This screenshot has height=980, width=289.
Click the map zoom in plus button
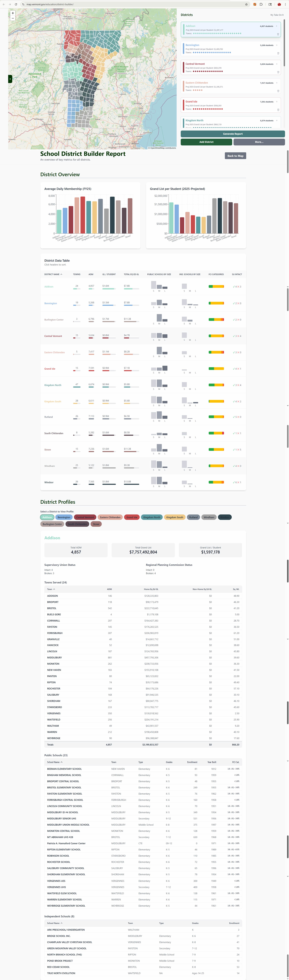pyautogui.click(x=13, y=13)
